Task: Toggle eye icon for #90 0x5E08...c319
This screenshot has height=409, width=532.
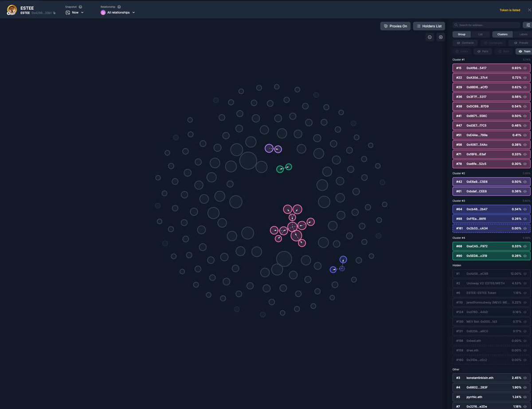Action: (x=525, y=256)
